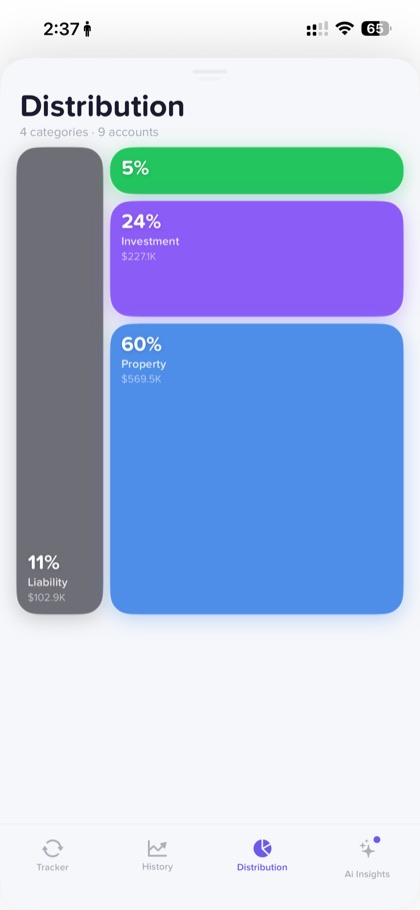Screen dimensions: 420x910
Task: Open the Tracker sync icon
Action: pos(52,848)
